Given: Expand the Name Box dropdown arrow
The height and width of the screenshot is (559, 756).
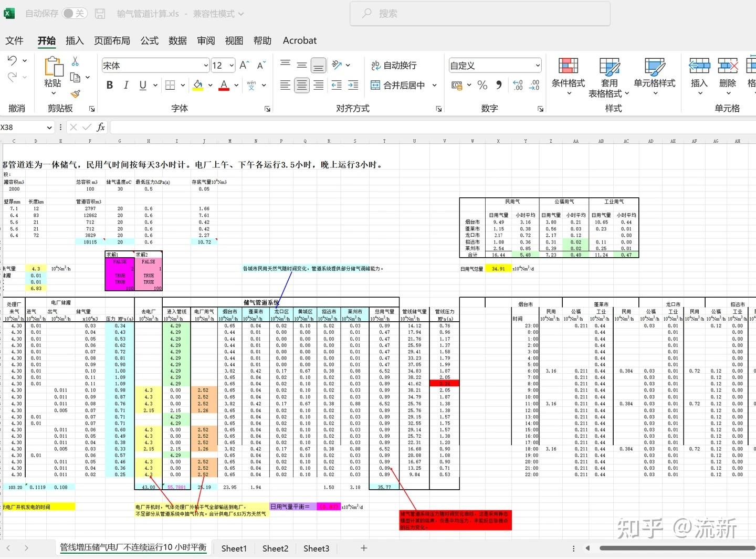Looking at the screenshot, I should 49,128.
